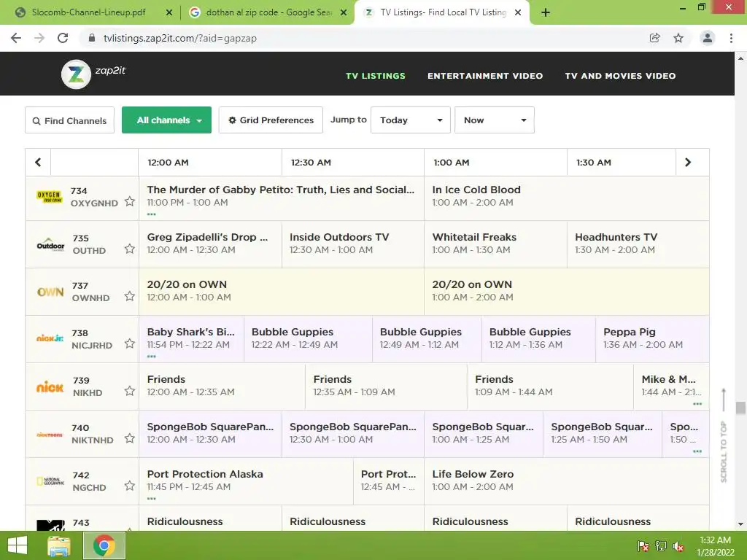Open File Explorer from taskbar
The width and height of the screenshot is (747, 560).
[58, 545]
